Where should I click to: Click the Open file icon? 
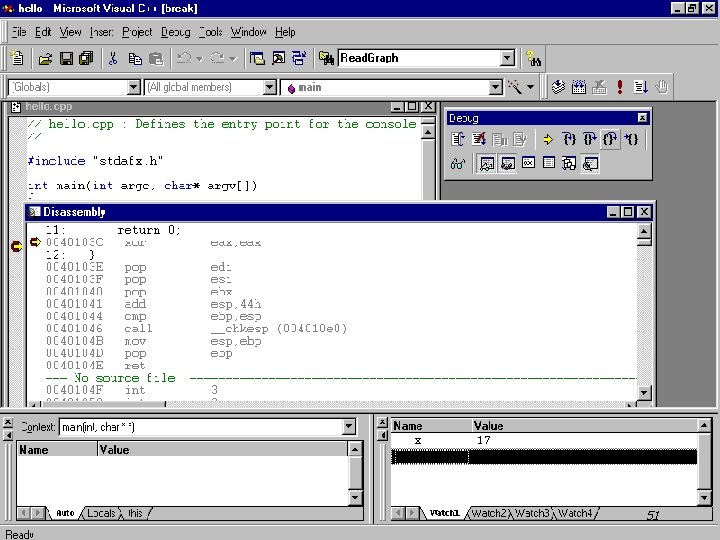click(x=45, y=59)
